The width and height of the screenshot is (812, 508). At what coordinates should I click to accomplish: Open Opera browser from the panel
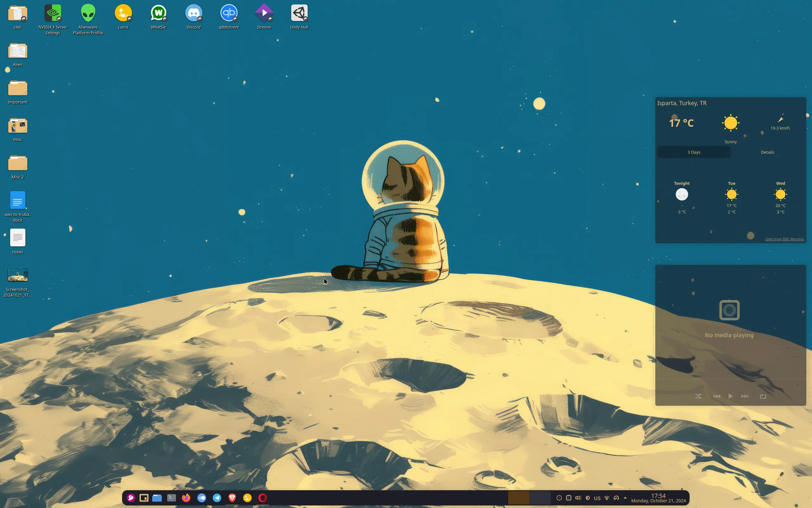263,498
